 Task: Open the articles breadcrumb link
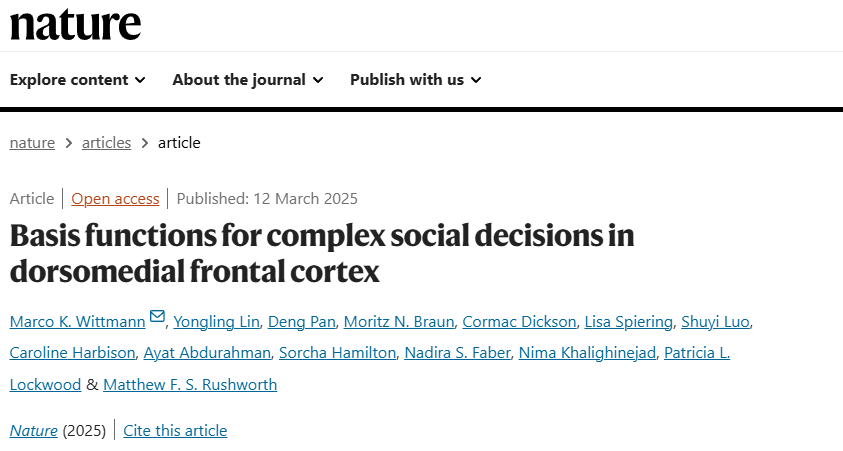106,142
